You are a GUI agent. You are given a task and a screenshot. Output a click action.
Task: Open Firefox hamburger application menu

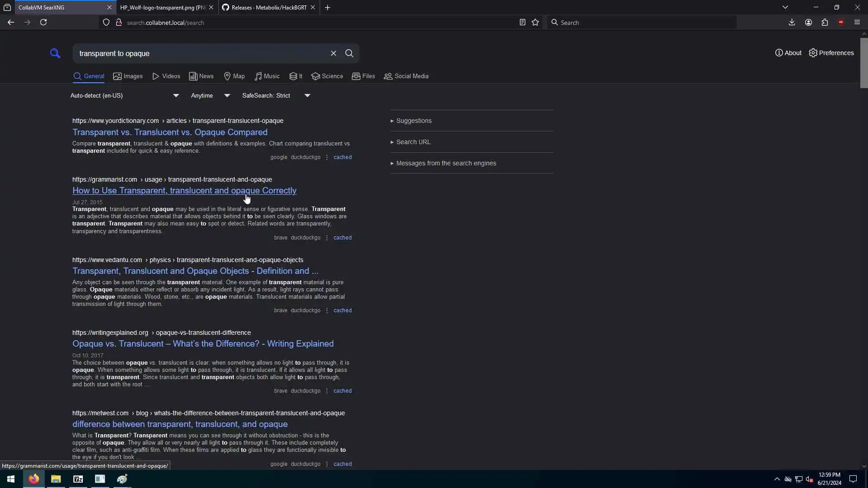[x=857, y=23]
